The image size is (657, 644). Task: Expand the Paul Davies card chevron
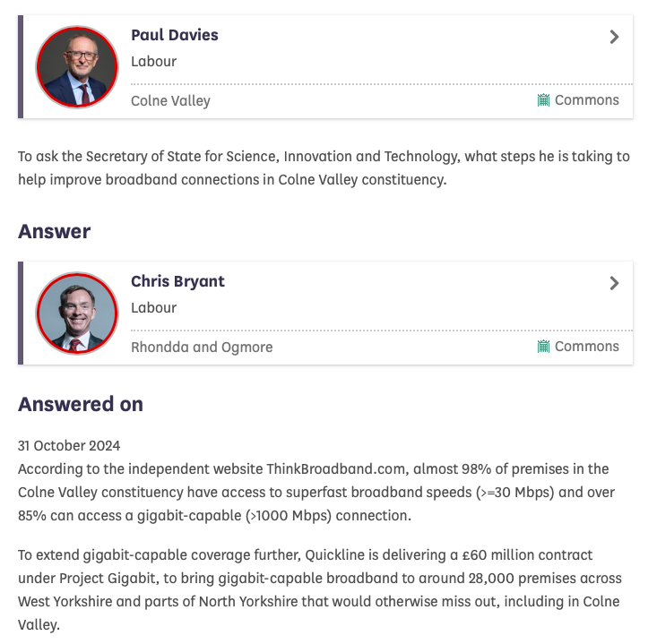[x=614, y=37]
